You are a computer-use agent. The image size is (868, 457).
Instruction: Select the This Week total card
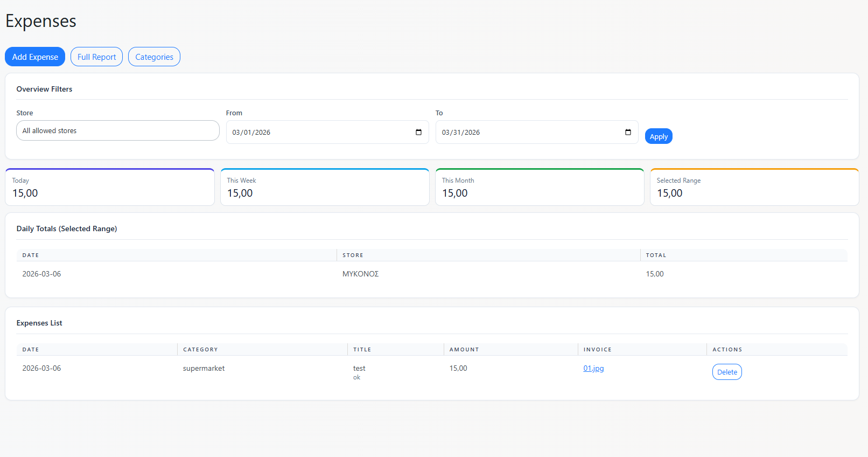point(325,188)
